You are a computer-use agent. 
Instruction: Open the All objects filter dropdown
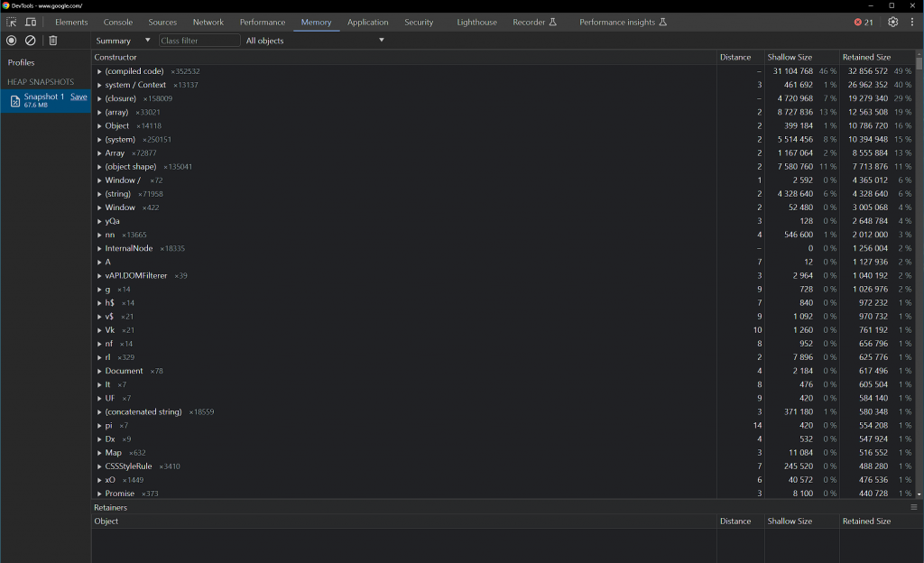[315, 41]
